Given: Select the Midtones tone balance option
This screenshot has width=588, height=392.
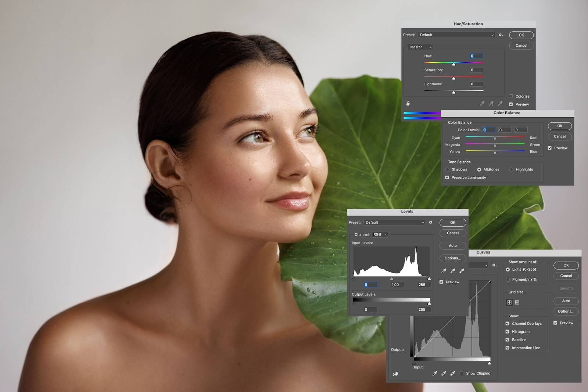Looking at the screenshot, I should click(x=479, y=169).
